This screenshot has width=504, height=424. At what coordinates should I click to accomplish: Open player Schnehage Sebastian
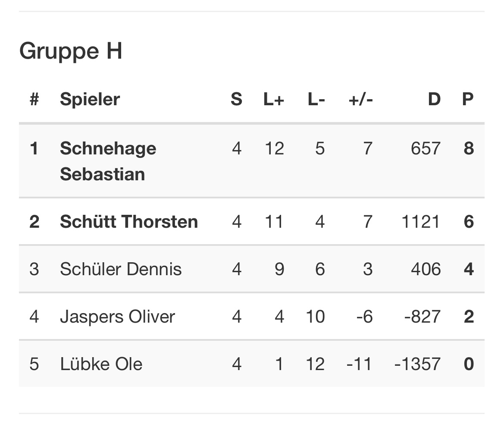coord(108,161)
